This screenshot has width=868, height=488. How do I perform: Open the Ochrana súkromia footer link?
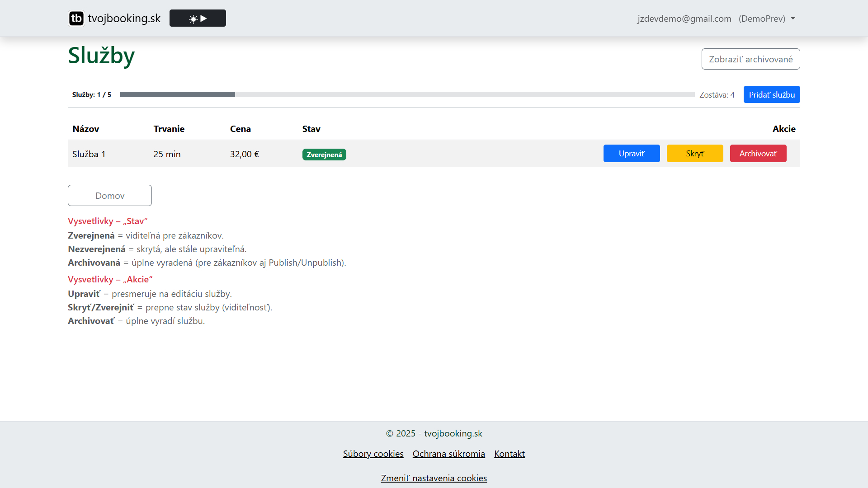(448, 454)
